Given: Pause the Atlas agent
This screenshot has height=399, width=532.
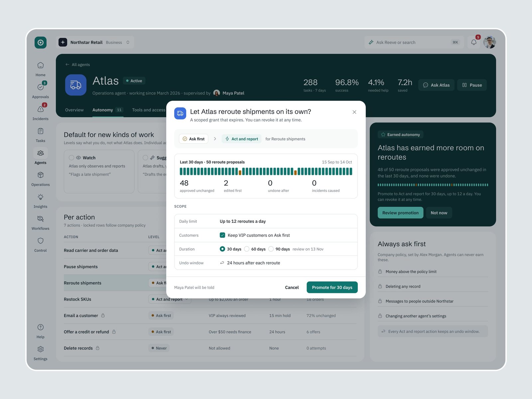Looking at the screenshot, I should pyautogui.click(x=472, y=85).
